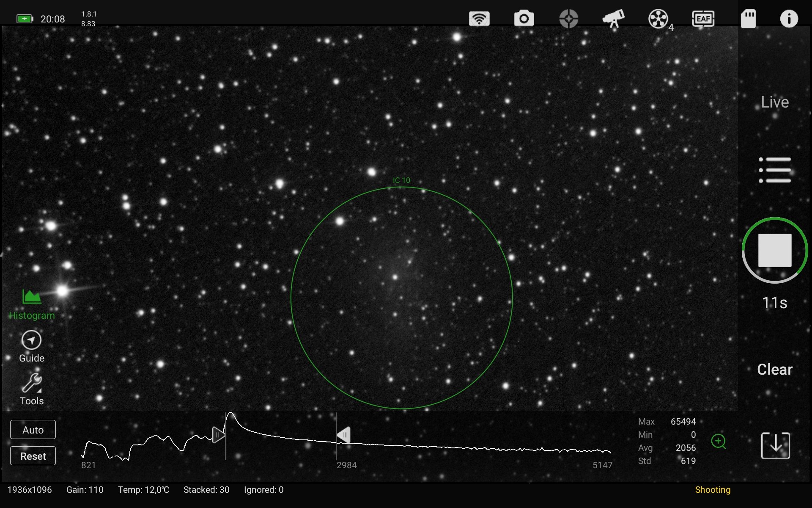
Task: Zoom in the histogram with magnifier icon
Action: pos(719,441)
